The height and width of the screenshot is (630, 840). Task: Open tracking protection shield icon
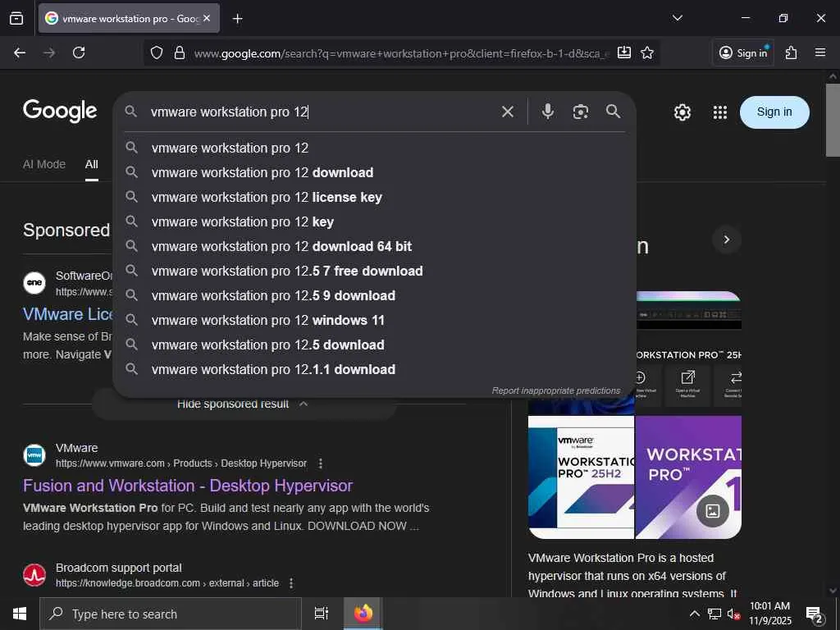[157, 53]
